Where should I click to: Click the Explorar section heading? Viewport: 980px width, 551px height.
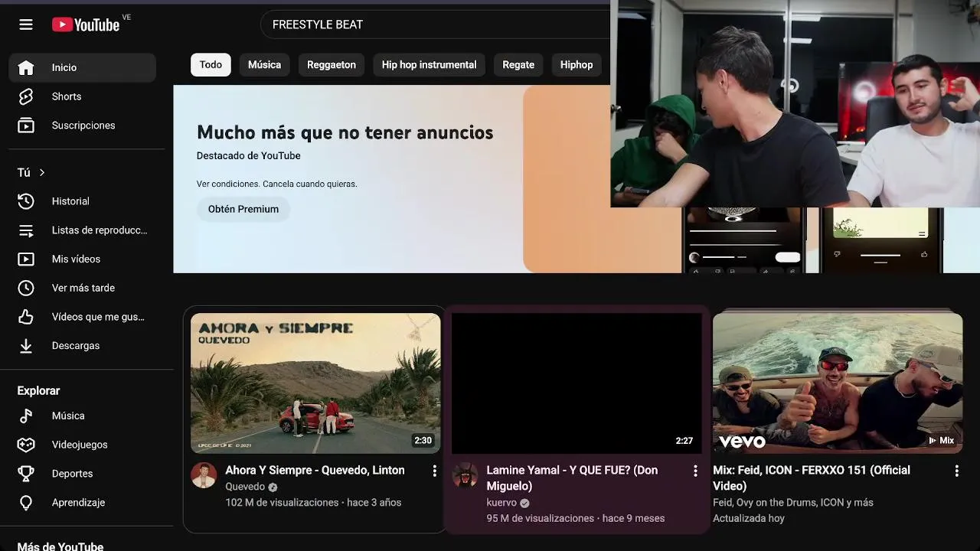pyautogui.click(x=38, y=390)
